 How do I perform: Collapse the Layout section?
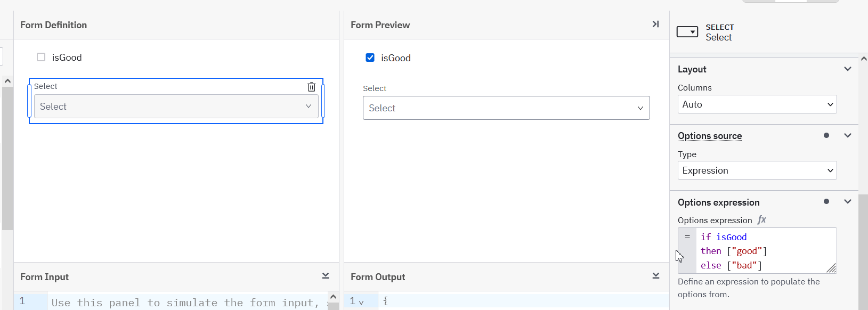tap(848, 69)
